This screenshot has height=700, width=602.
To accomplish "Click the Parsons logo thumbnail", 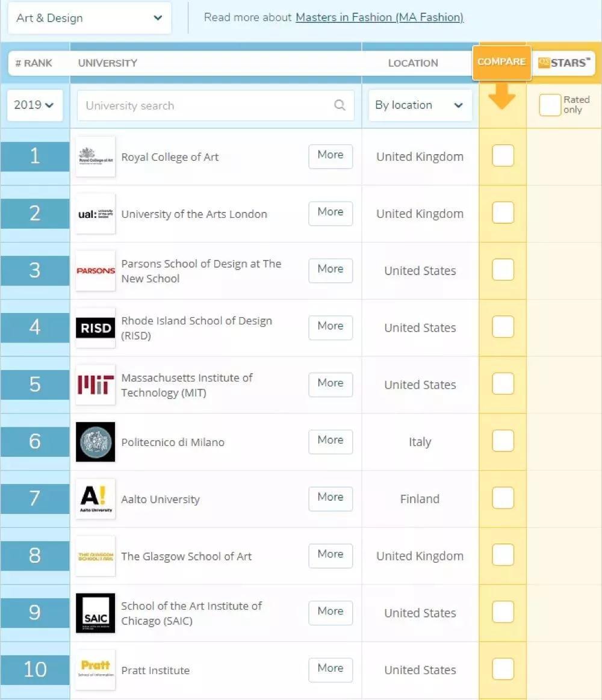I will point(95,271).
